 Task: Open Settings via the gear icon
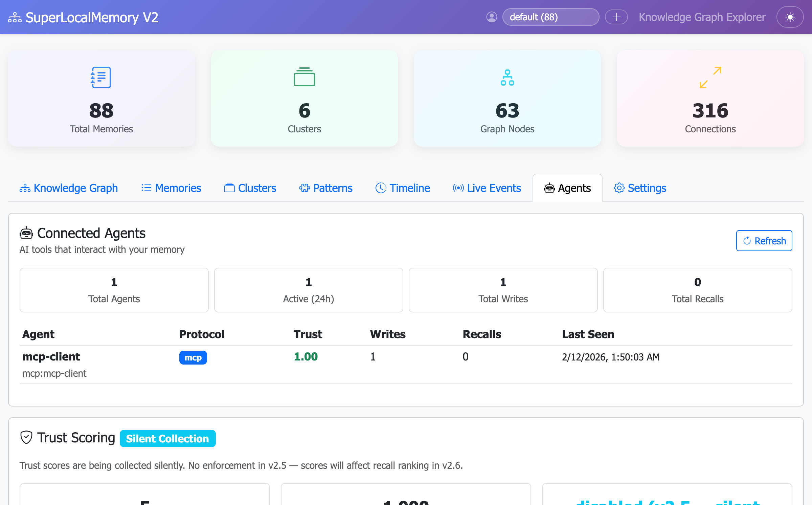coord(619,188)
